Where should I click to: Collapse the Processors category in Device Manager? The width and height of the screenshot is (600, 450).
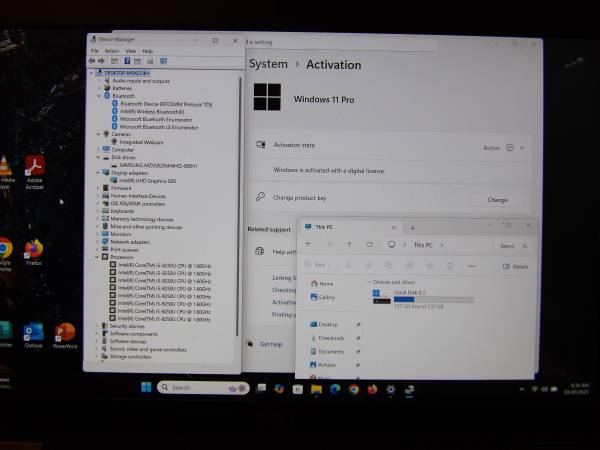[x=98, y=257]
